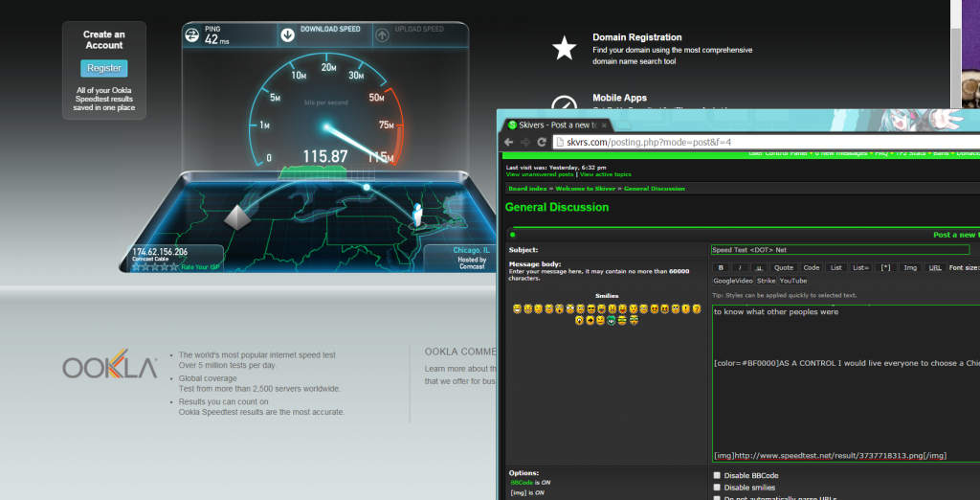The width and height of the screenshot is (980, 500).
Task: Open the Welcome to Skiver breadcrumb
Action: [585, 189]
